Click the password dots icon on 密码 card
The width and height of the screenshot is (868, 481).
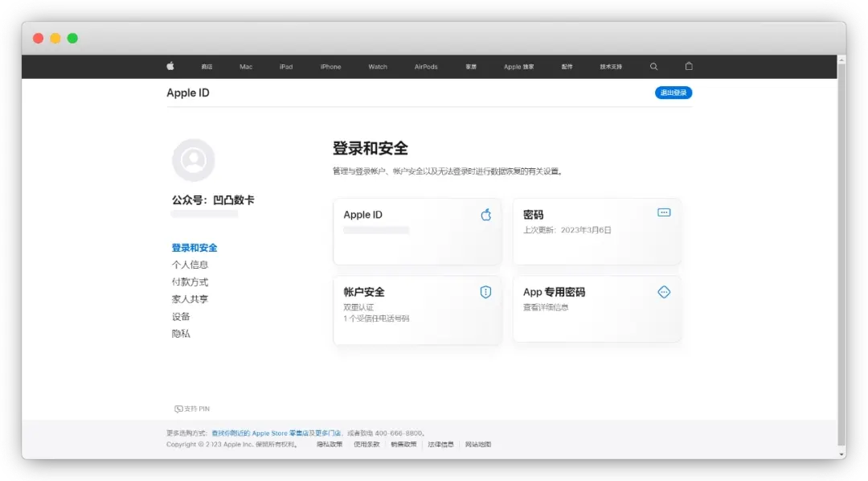[664, 213]
